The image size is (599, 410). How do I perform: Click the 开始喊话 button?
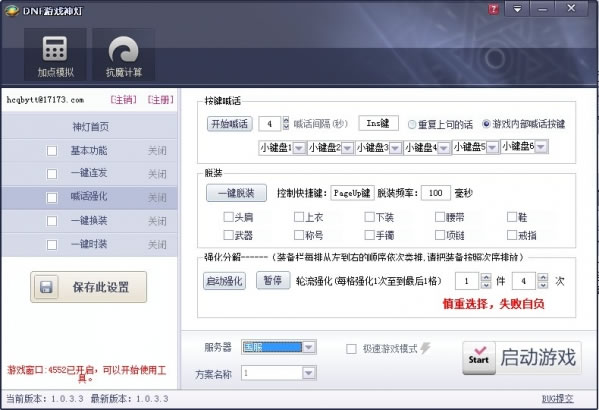230,124
